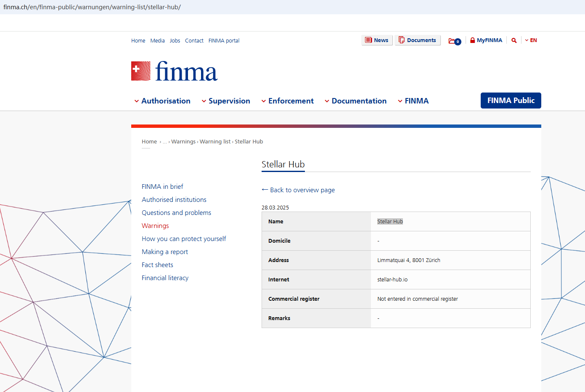The width and height of the screenshot is (585, 392).
Task: Click the Stellar Hub page heading
Action: 283,164
